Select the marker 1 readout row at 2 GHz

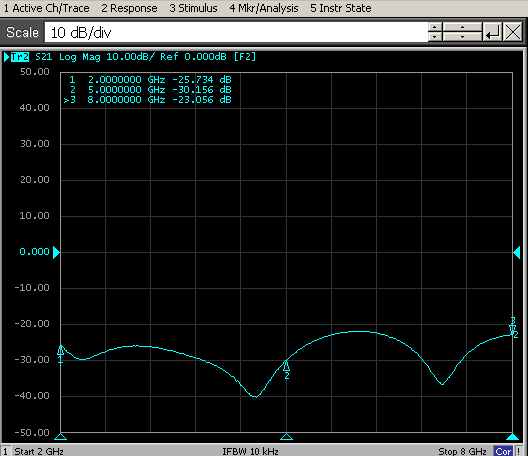(150, 80)
